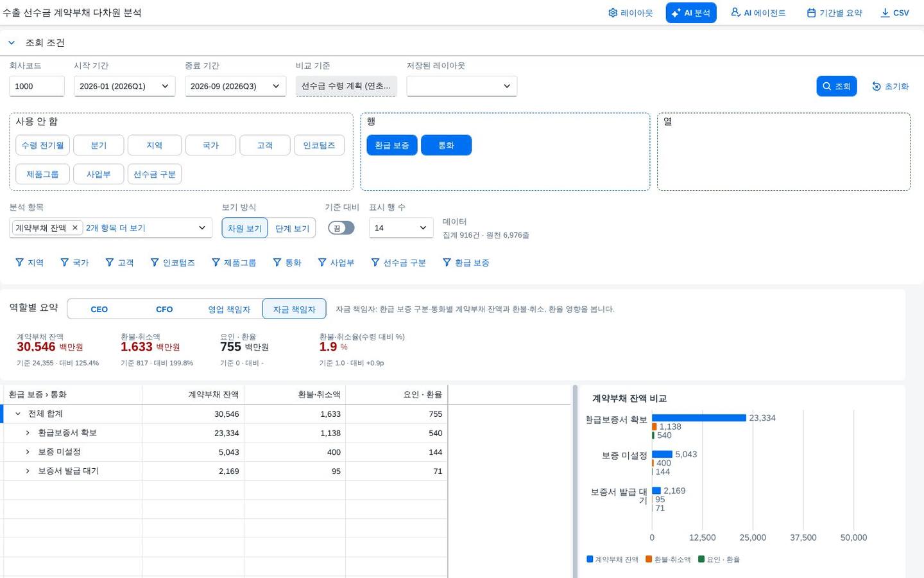Open the 저장된 레이아웃 dropdown
This screenshot has width=924, height=578.
[462, 86]
